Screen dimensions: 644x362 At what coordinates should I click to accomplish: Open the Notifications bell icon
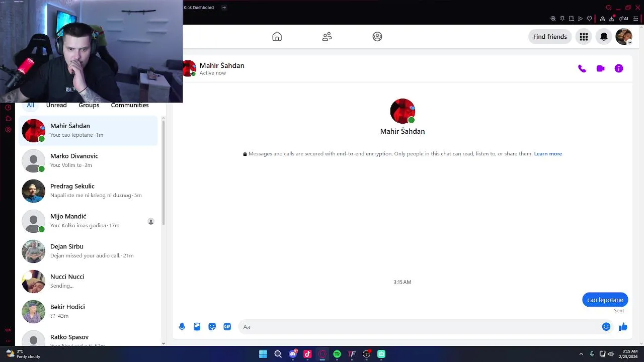coord(604,37)
